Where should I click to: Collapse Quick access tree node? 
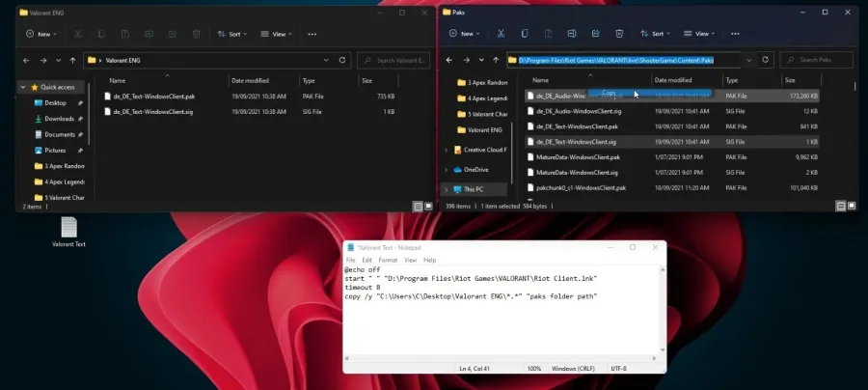pos(23,87)
